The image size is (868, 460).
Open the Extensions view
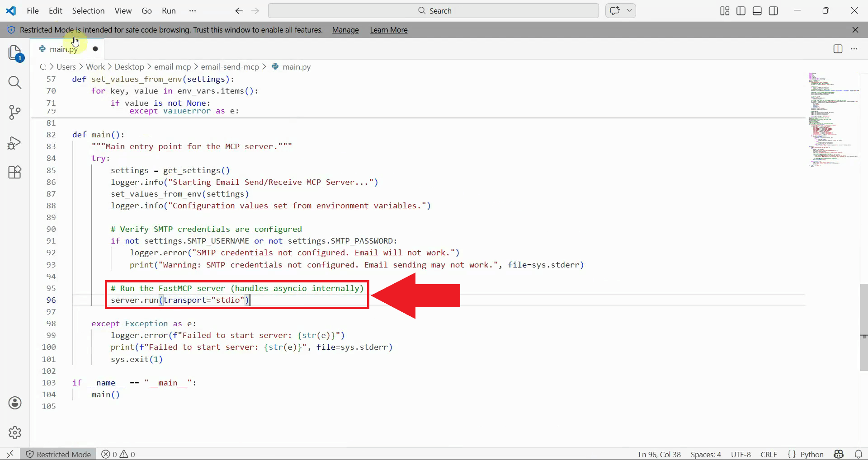click(15, 172)
